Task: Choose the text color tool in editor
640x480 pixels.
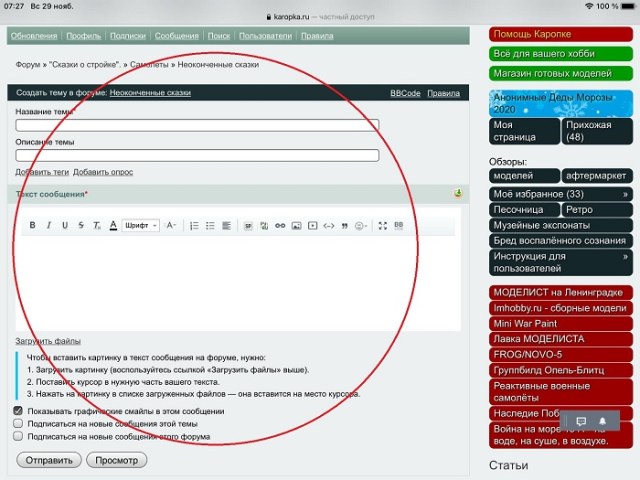Action: coord(113,226)
